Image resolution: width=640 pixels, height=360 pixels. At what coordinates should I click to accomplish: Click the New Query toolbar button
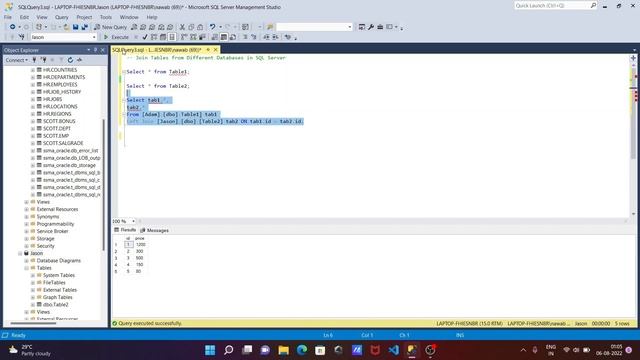tap(111, 27)
